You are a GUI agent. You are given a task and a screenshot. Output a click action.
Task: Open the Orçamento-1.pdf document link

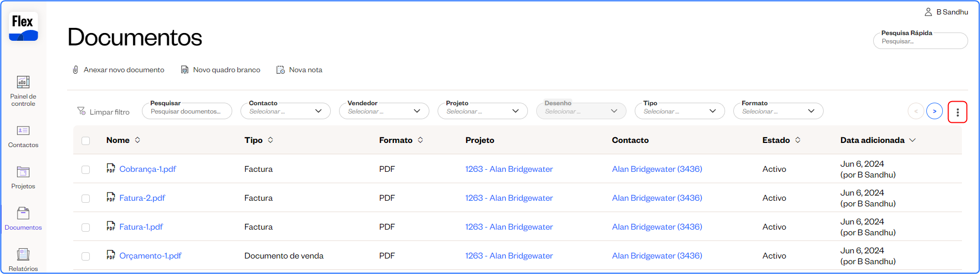coord(150,256)
